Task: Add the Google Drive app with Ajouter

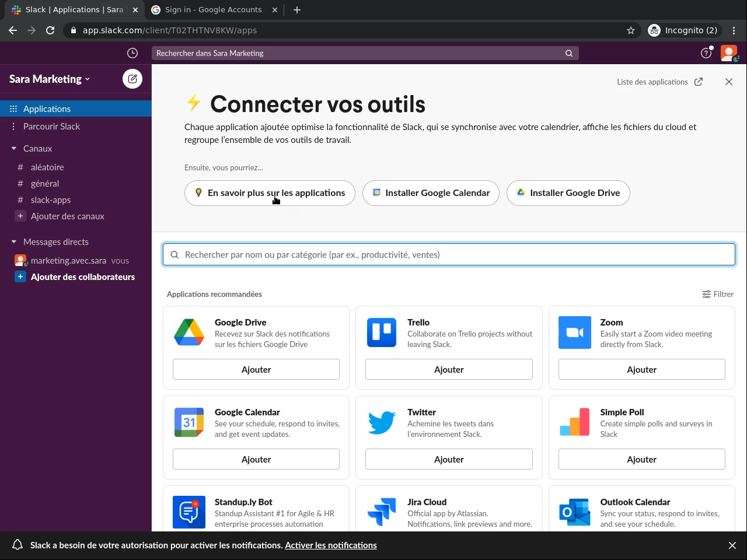Action: (x=256, y=369)
